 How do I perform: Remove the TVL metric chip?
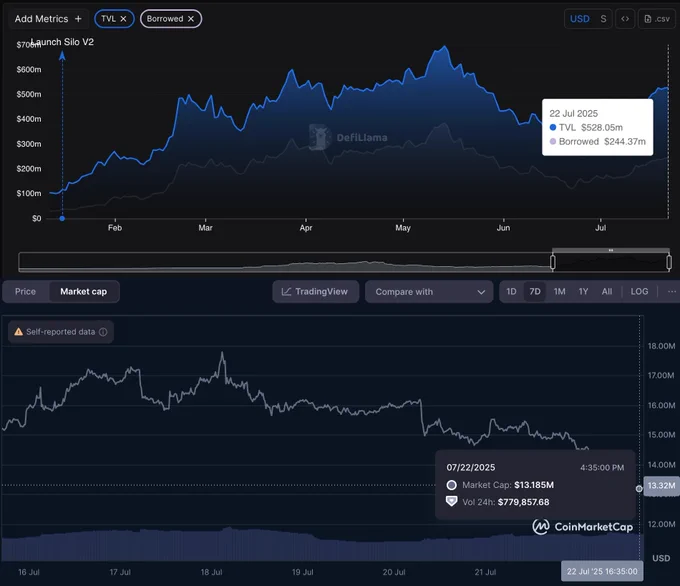point(123,19)
